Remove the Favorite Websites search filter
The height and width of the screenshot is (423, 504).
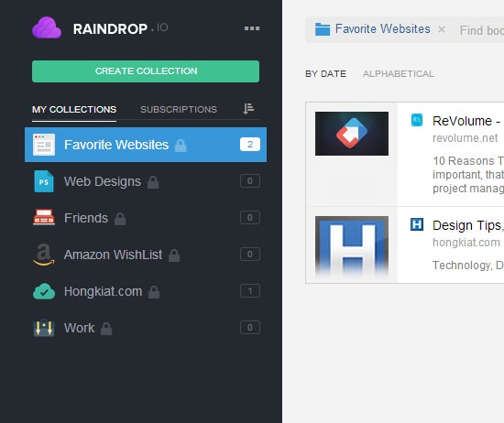(x=442, y=29)
